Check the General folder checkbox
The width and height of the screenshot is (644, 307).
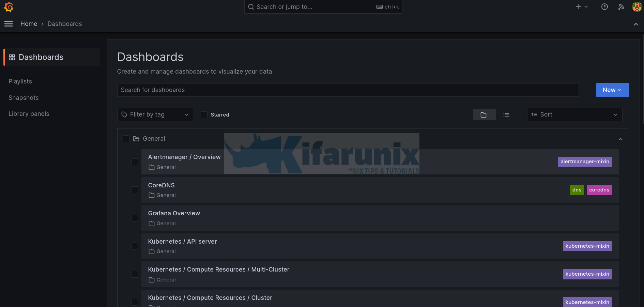[126, 139]
